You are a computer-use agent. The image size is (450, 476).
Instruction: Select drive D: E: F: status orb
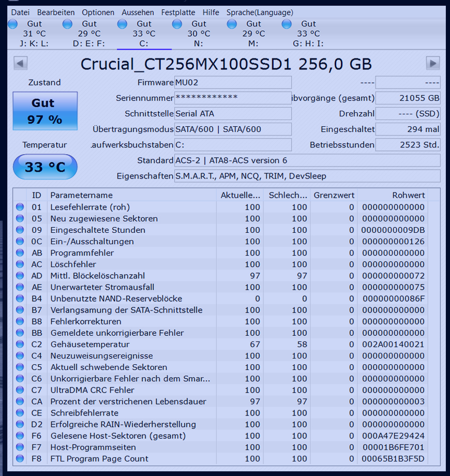coord(67,24)
